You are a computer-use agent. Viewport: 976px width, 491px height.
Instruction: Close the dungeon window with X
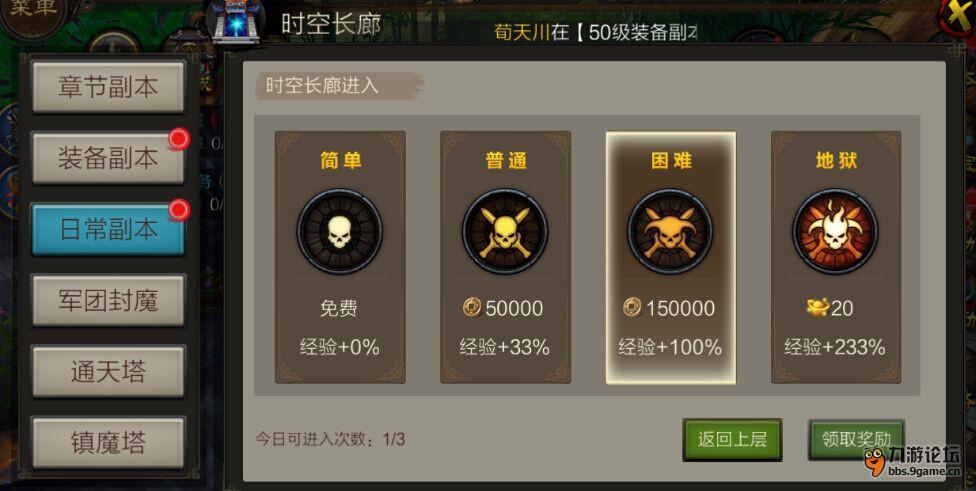tap(959, 14)
